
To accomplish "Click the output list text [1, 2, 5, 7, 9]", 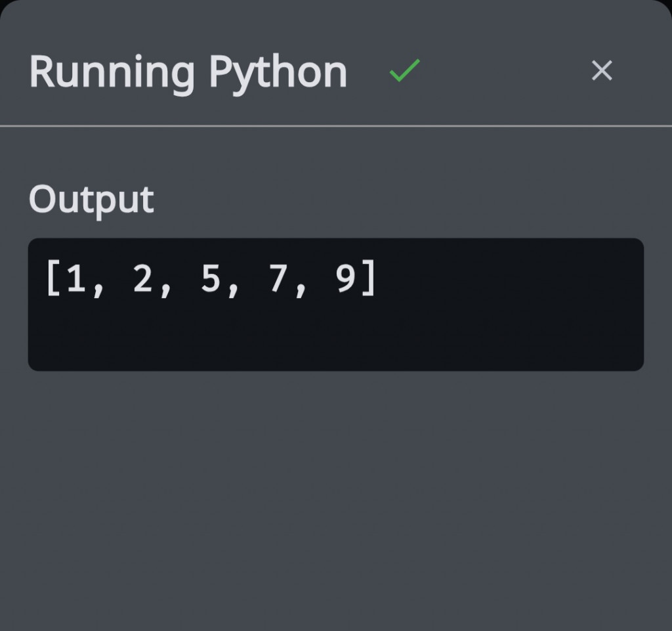I will click(211, 279).
